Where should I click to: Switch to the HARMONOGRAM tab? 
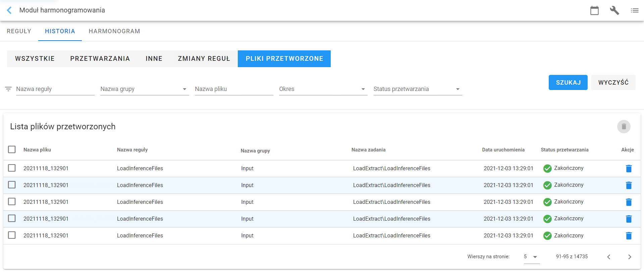coord(114,31)
